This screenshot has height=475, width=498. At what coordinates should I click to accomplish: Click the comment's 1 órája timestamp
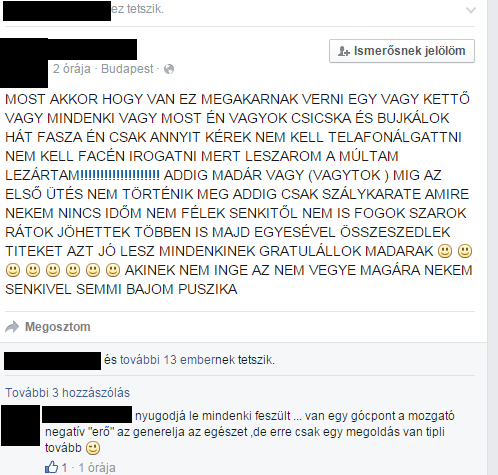point(97,468)
